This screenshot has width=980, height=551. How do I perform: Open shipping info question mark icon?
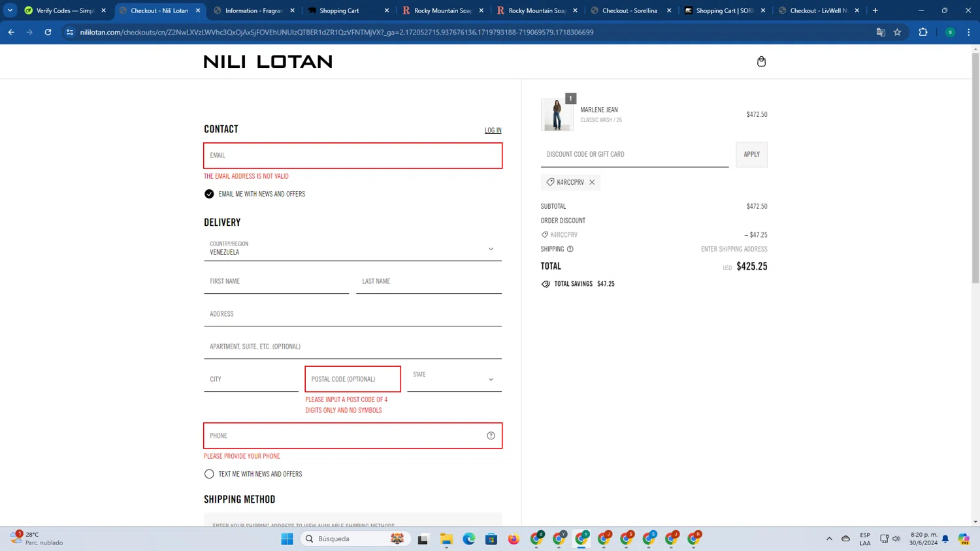[570, 249]
